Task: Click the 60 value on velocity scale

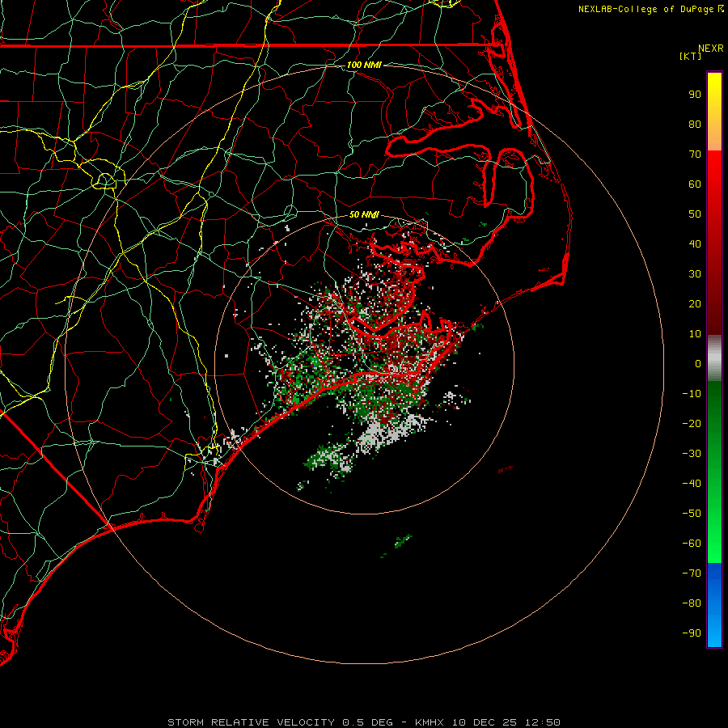Action: 695,184
